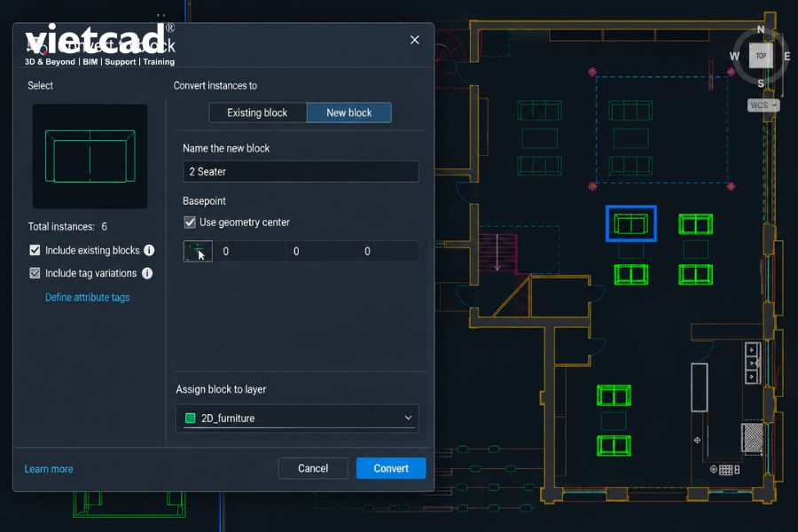Click the first basepoint coordinate field
The width and height of the screenshot is (798, 532).
[x=248, y=251]
